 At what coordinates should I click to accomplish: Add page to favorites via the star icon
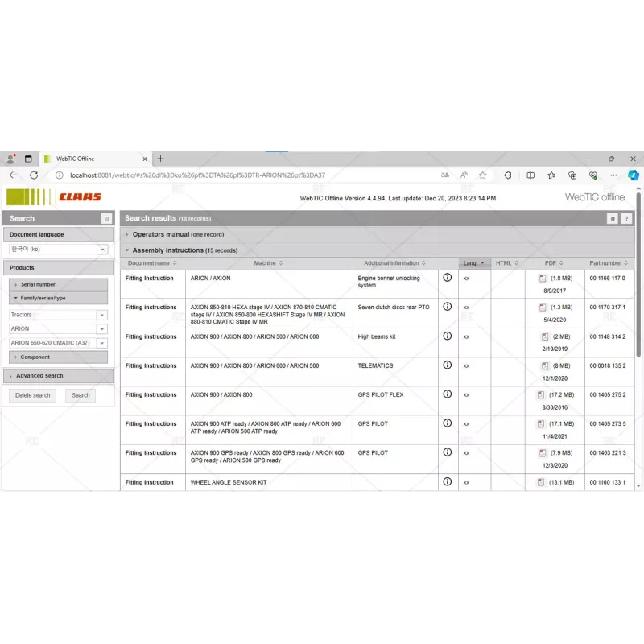pos(481,175)
